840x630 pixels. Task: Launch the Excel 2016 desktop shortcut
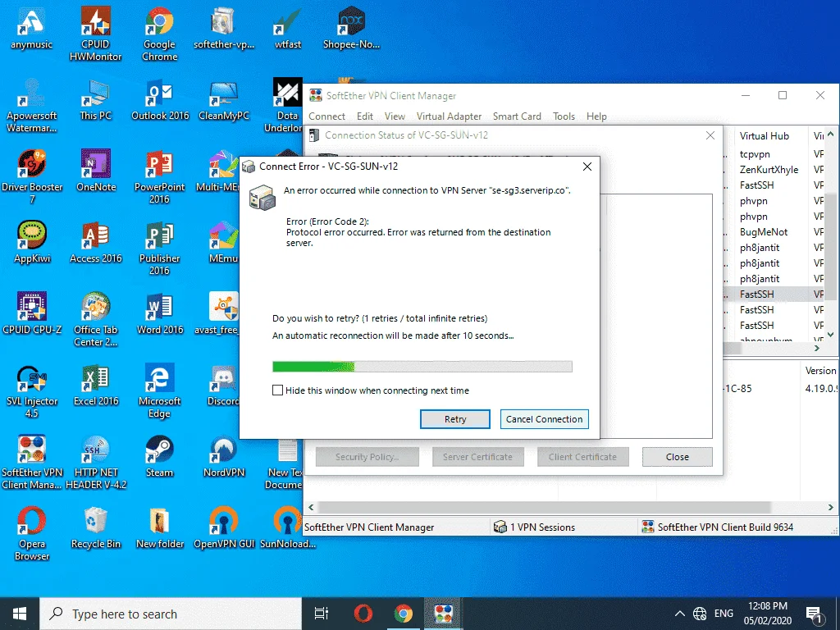[96, 386]
